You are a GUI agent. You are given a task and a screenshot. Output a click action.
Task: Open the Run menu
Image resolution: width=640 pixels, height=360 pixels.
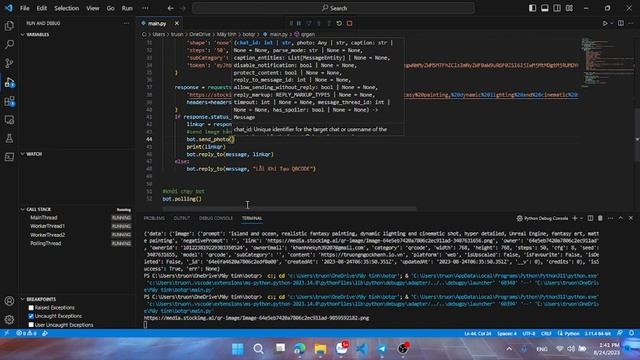[x=127, y=8]
